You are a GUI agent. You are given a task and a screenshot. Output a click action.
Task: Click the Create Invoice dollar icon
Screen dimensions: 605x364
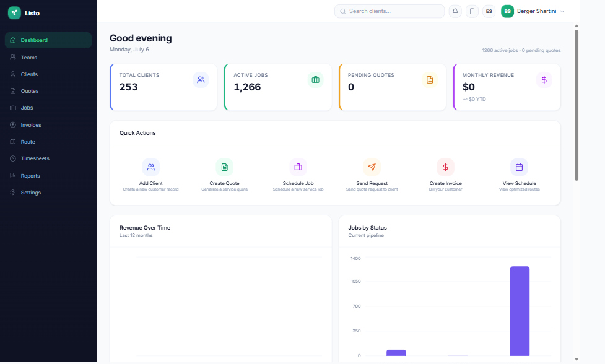pos(446,167)
